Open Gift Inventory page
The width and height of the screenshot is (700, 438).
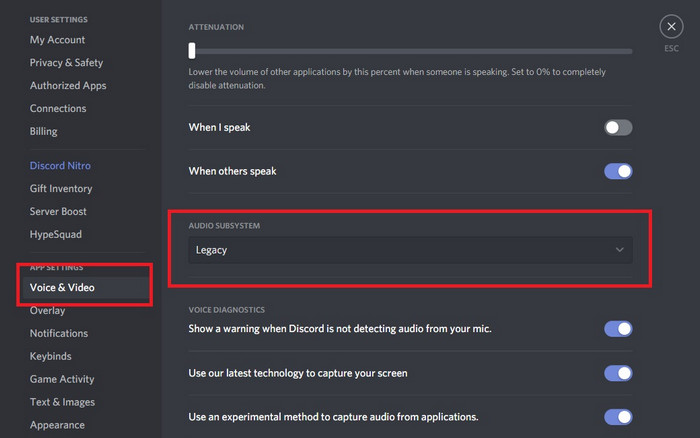[x=61, y=189]
